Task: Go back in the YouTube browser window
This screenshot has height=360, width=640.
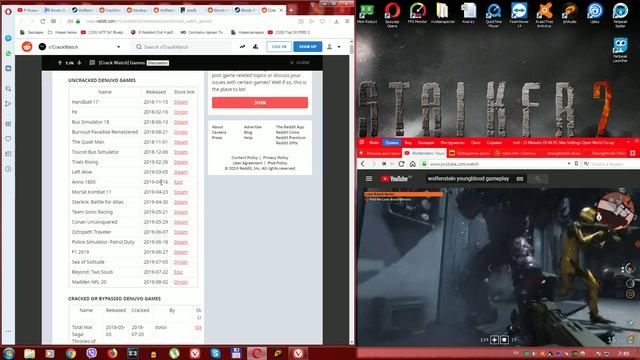Action: (x=363, y=164)
